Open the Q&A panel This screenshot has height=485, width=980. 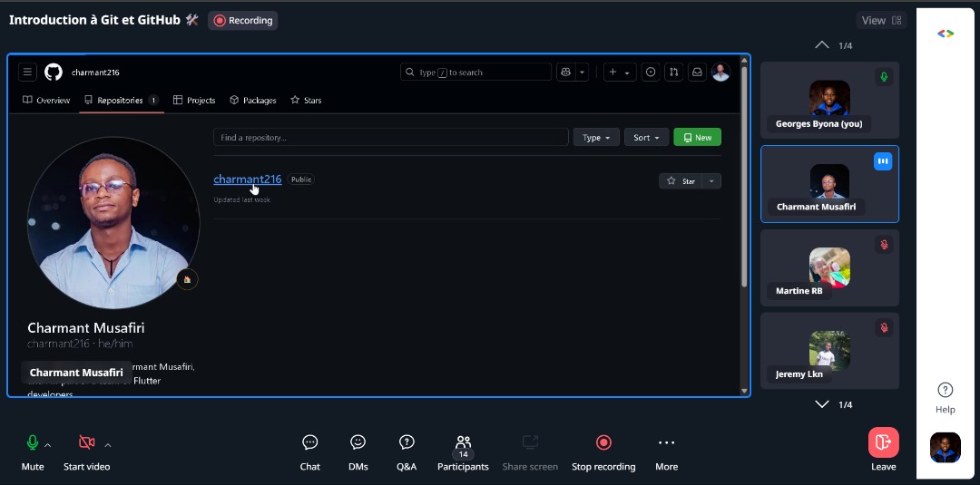point(407,452)
